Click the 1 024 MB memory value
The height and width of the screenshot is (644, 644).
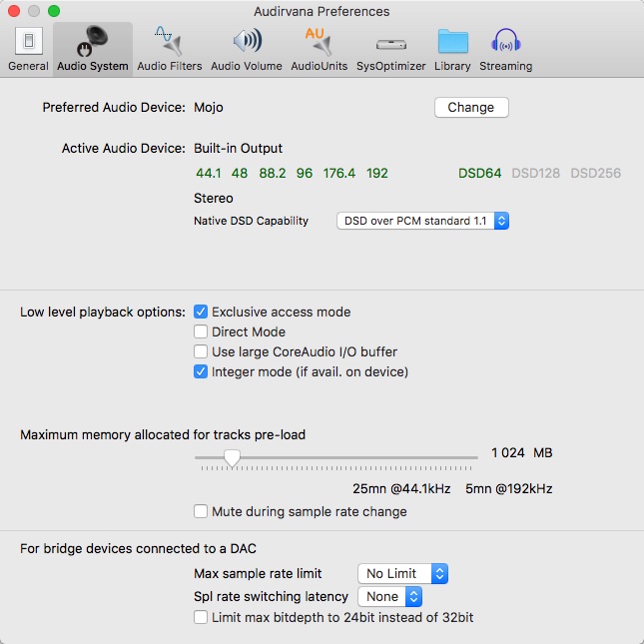[522, 452]
